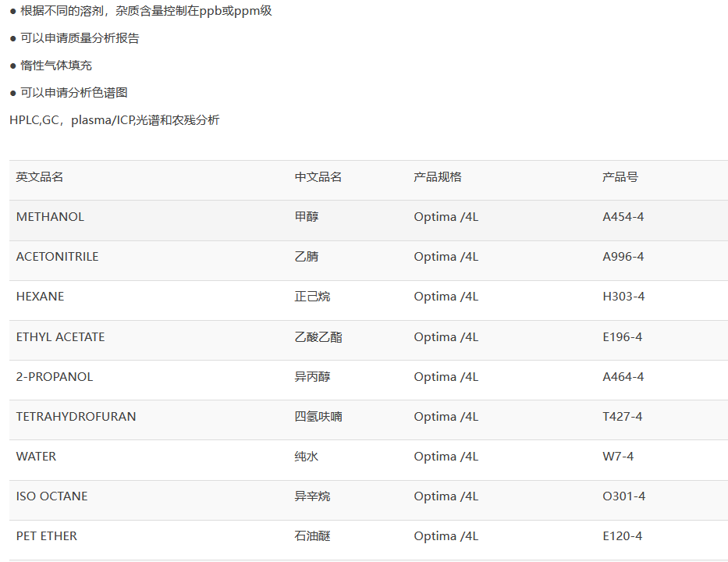Click the HEXANE row name

tap(40, 297)
